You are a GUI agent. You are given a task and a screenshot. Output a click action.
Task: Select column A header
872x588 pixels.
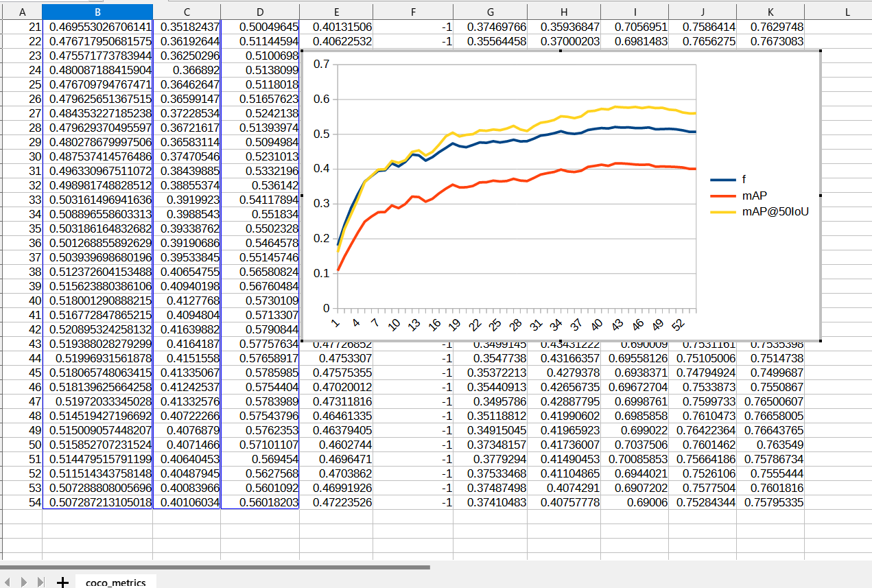click(x=21, y=12)
